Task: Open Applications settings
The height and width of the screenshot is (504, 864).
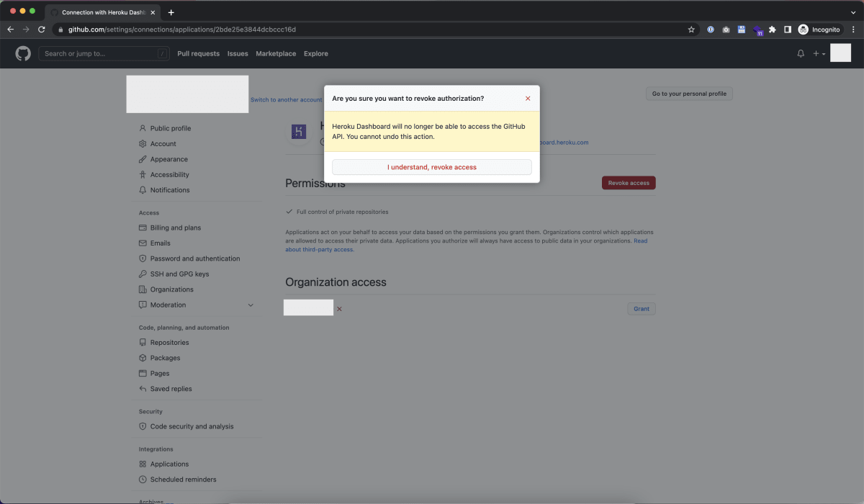Action: click(170, 464)
